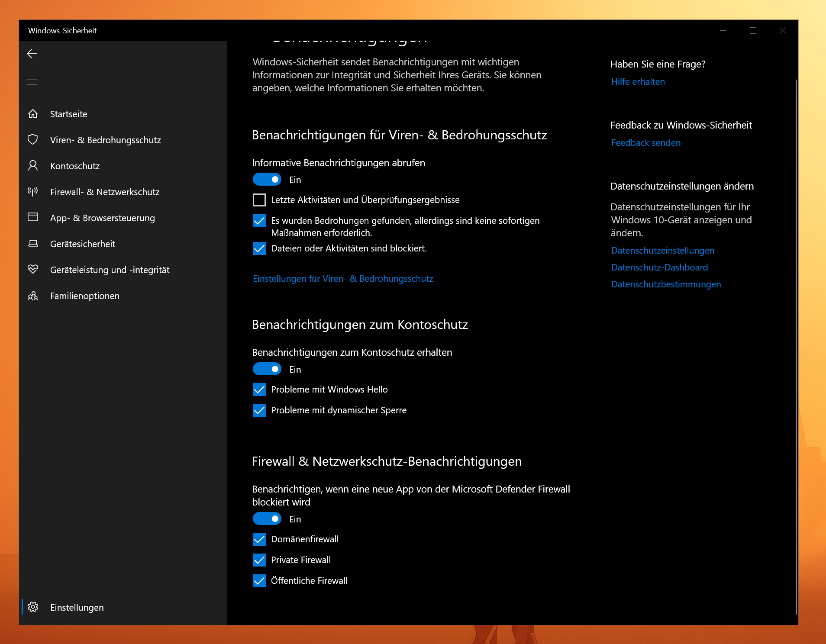Open Datenschutz-Dashboard link

point(660,267)
